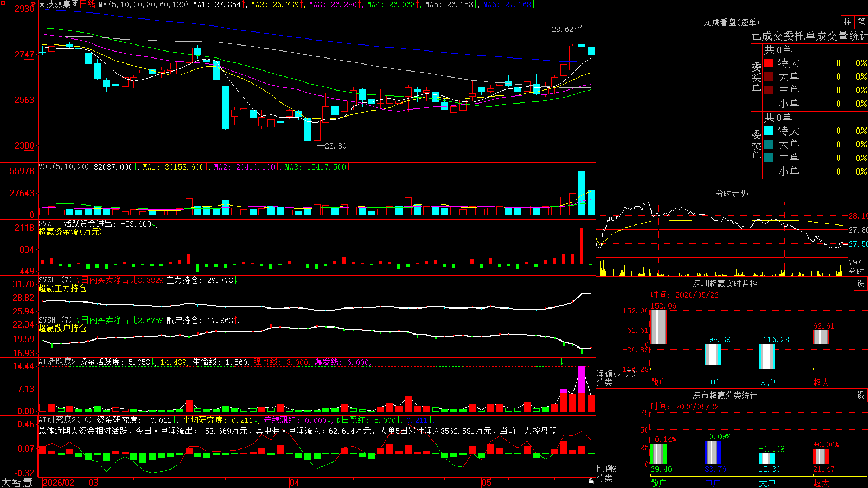Open MA(5,10,20,30,60,120) indicator parameters

click(x=144, y=4)
